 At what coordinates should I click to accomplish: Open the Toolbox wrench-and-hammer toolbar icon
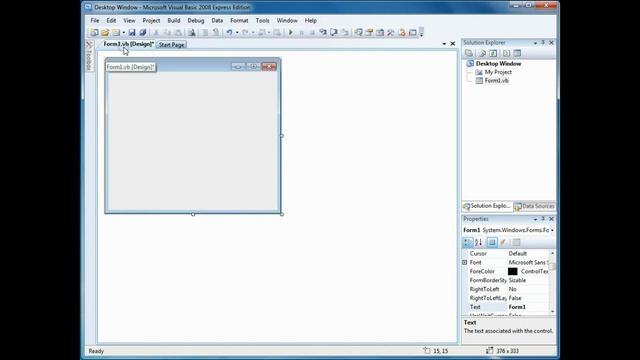pyautogui.click(x=391, y=32)
